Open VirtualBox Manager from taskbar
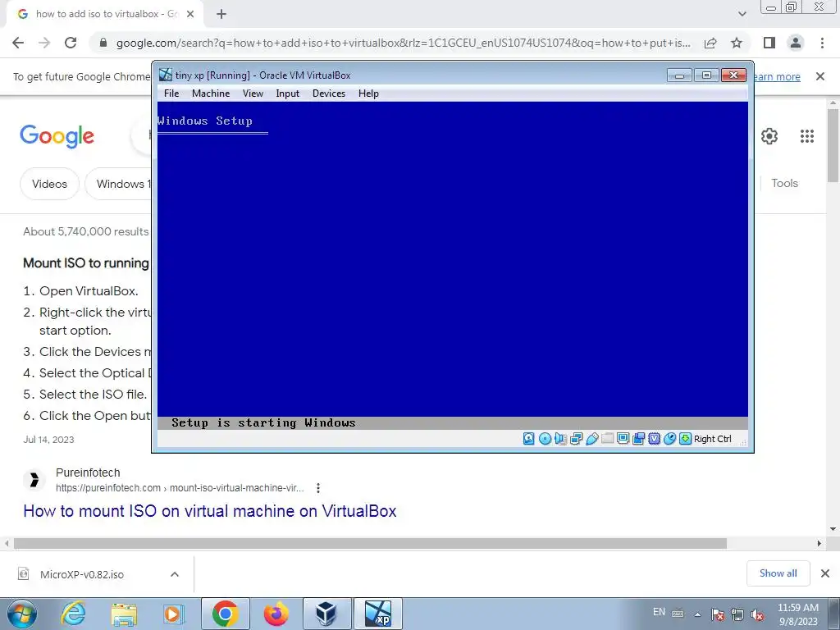This screenshot has height=630, width=840. [x=326, y=614]
